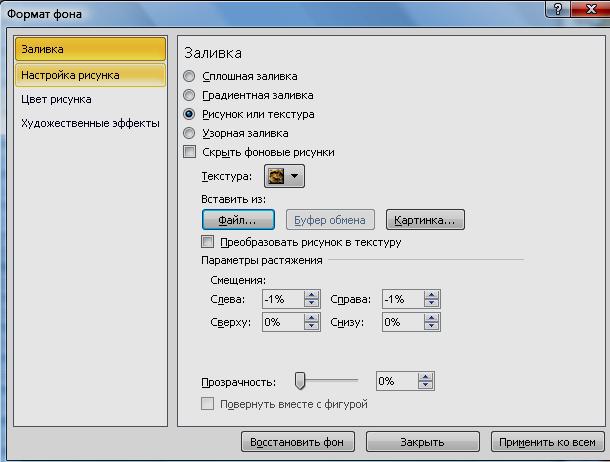Increase Прозрачность with up arrow

click(426, 376)
